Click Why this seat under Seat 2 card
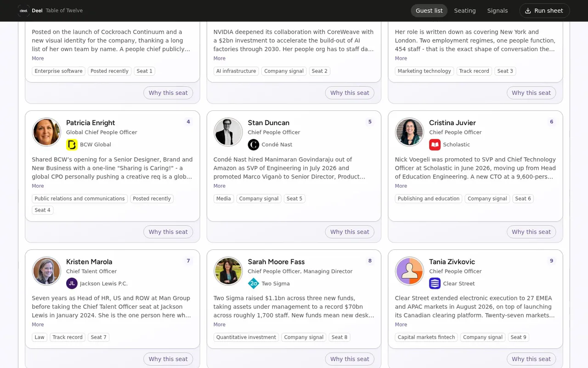Screen dimensions: 588x368 350,93
